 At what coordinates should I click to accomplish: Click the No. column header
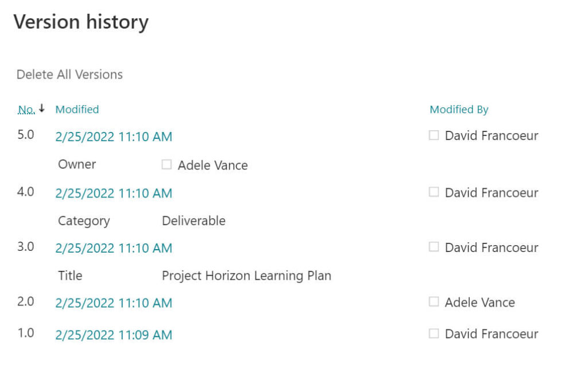point(26,109)
